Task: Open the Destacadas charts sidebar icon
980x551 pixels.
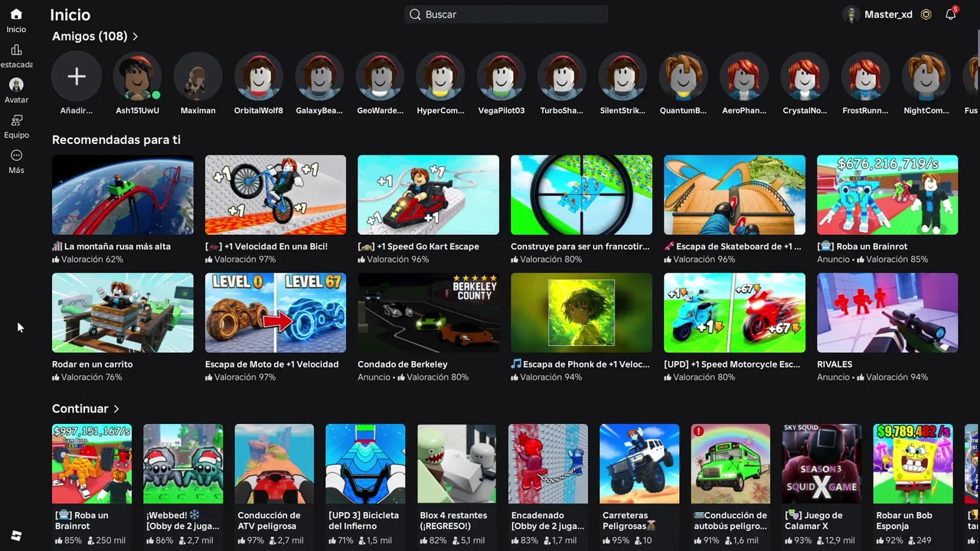Action: 16,50
